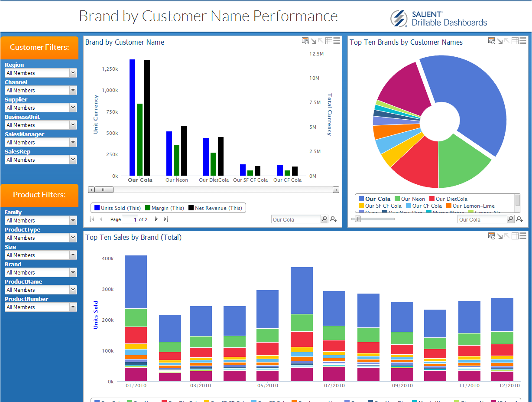This screenshot has width=532, height=402.
Task: Click search magnifier in Brand by Customer Name panel
Action: 324,219
